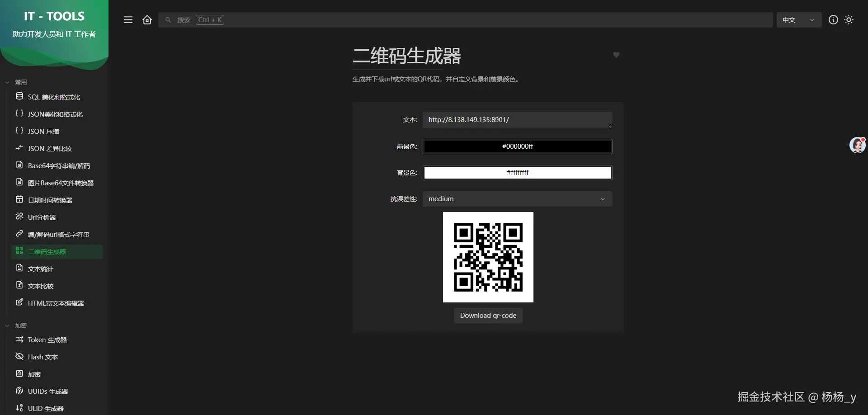Viewport: 868px width, 415px height.
Task: Click the floating avatar assistant icon
Action: click(x=858, y=145)
